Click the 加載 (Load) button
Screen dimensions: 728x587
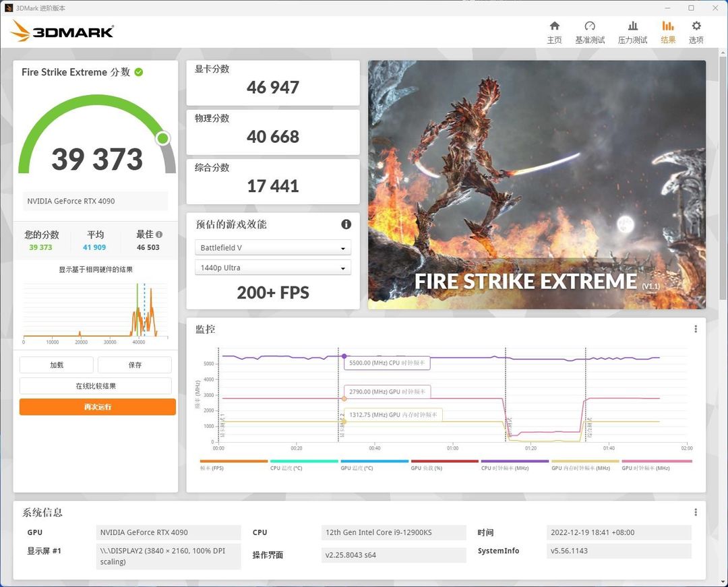point(57,365)
